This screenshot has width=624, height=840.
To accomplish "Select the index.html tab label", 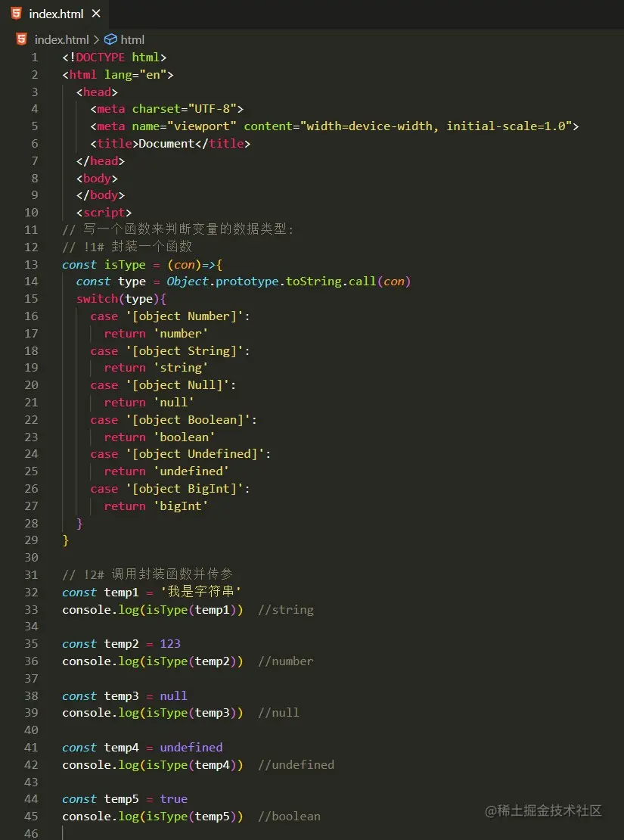I will (56, 14).
